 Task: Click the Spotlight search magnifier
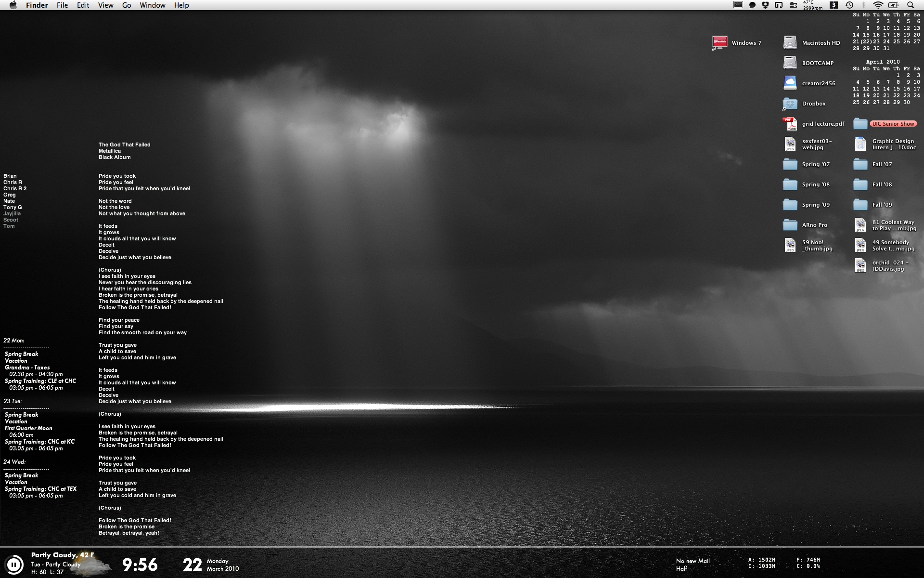(x=910, y=5)
